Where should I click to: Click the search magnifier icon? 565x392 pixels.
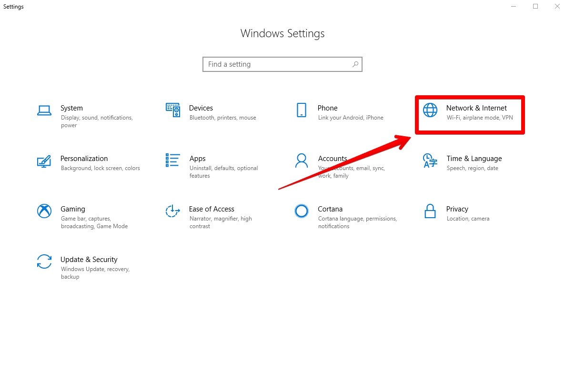point(355,64)
